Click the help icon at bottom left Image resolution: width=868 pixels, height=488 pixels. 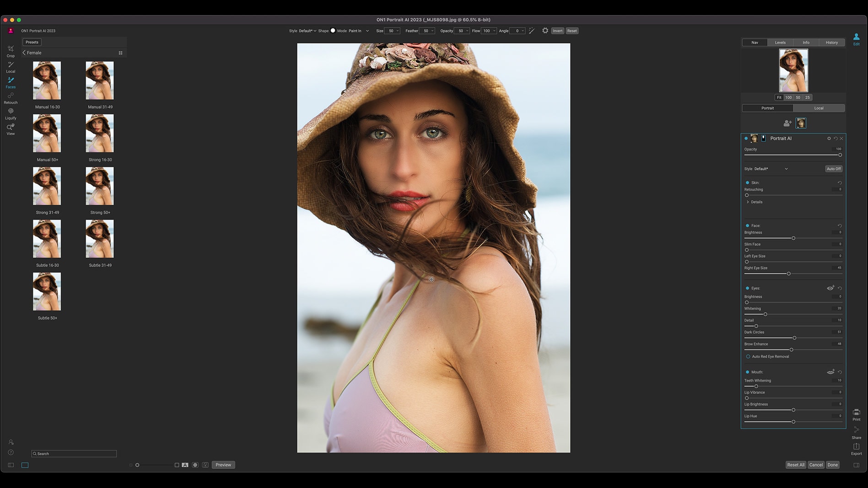click(x=11, y=452)
